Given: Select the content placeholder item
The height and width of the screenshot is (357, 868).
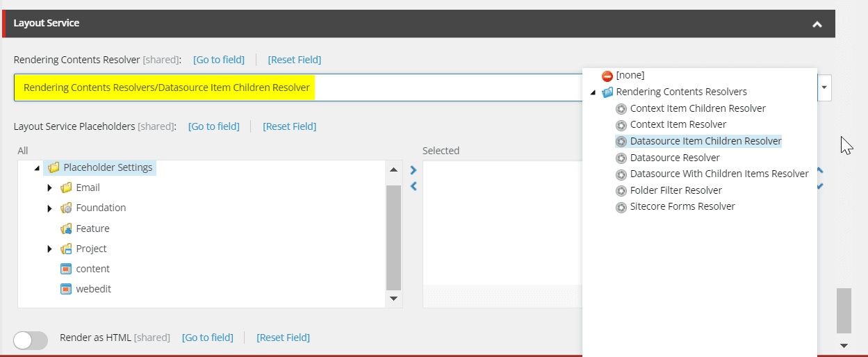Looking at the screenshot, I should [92, 269].
